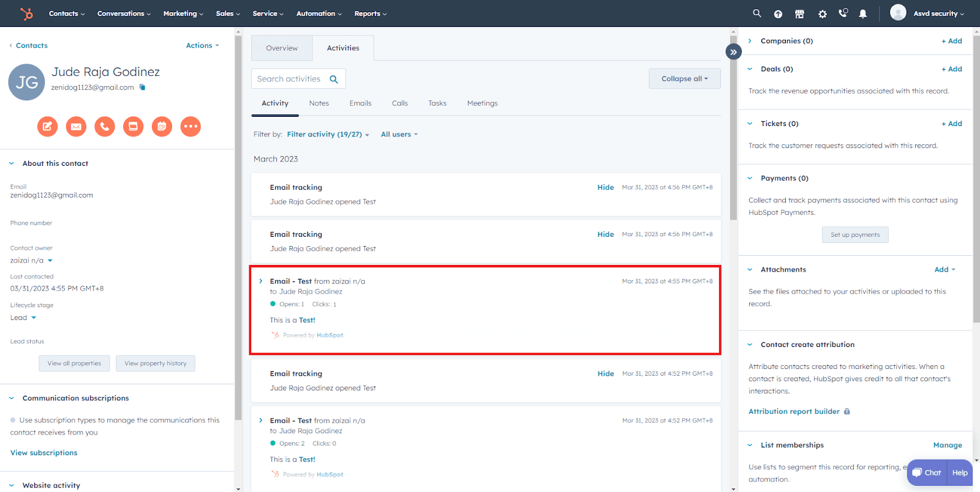Create a note with the orange note icon
Screen dimensions: 980x492
coord(47,127)
